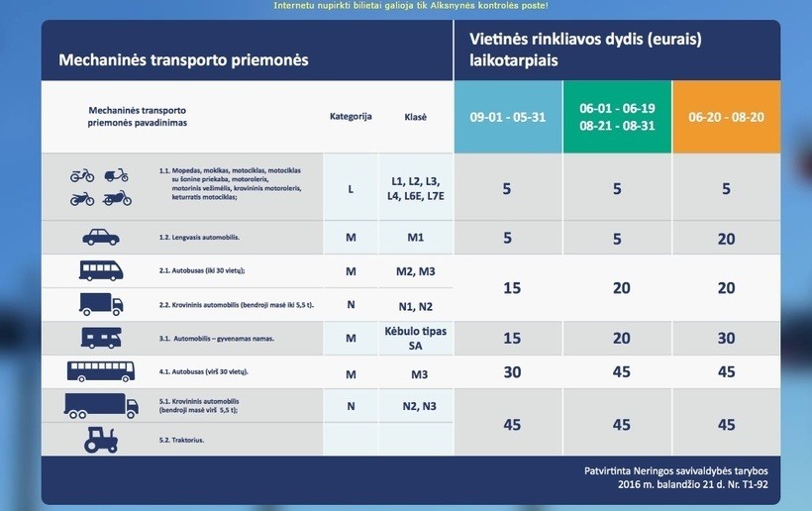The width and height of the screenshot is (812, 511).
Task: Click the tractor icon
Action: (100, 440)
